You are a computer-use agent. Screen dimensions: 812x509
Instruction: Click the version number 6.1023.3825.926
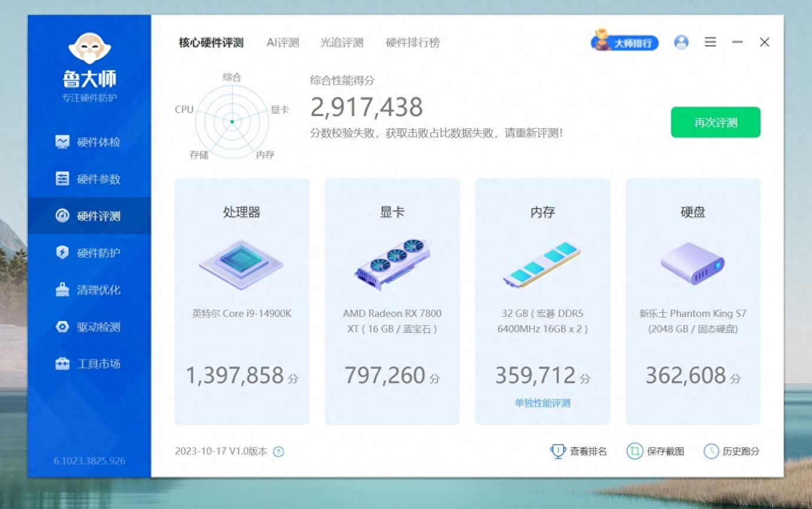coord(90,461)
